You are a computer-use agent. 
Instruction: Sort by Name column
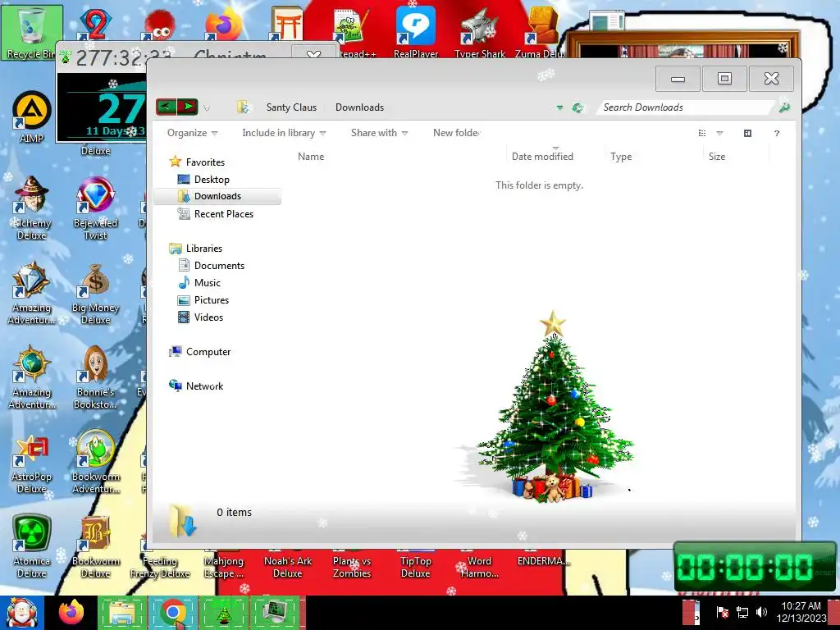[311, 157]
